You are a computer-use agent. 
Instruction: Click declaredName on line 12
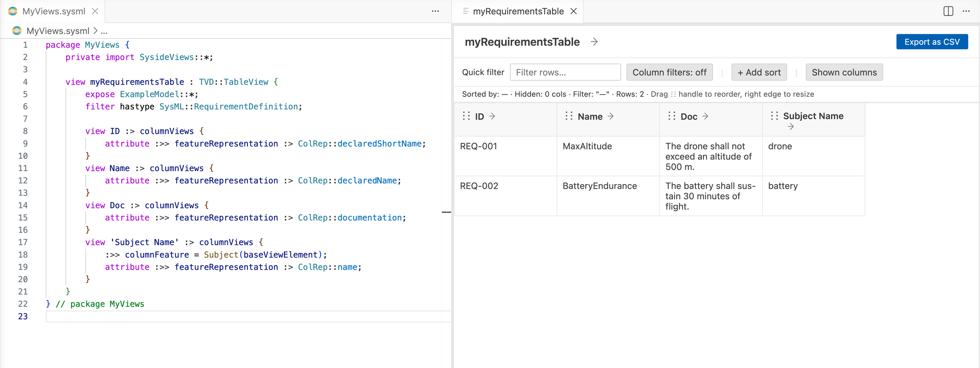tap(367, 180)
